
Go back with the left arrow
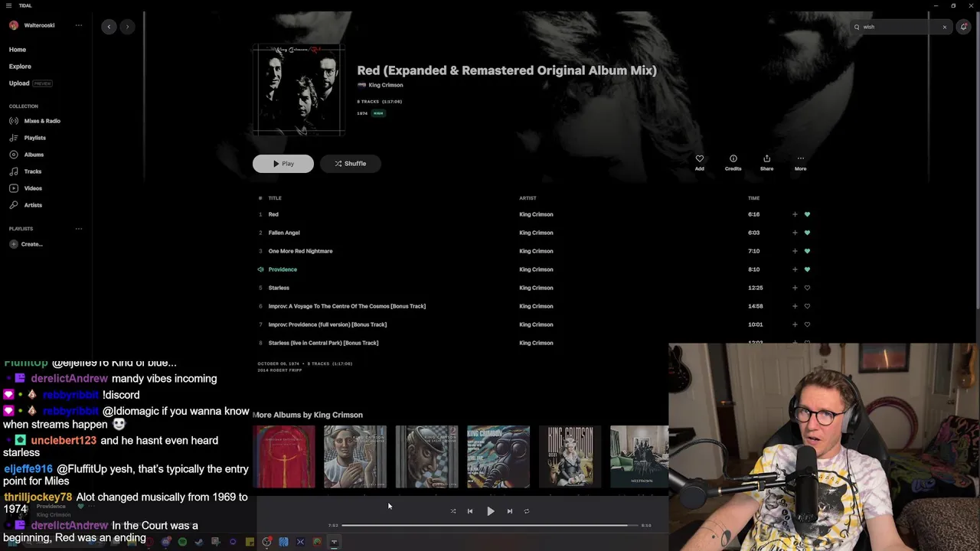click(x=109, y=27)
